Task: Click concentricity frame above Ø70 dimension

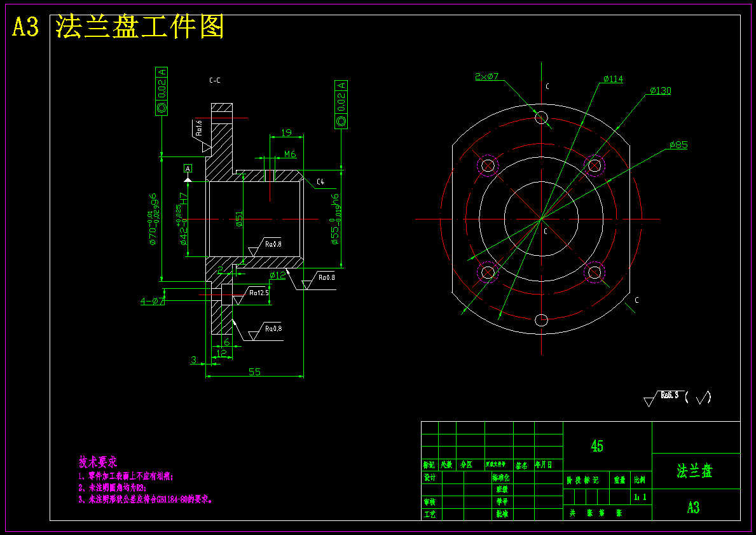Action: coord(162,91)
